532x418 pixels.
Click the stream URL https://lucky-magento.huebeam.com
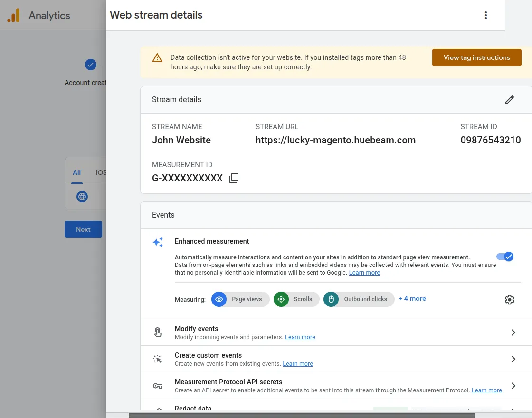click(x=335, y=141)
